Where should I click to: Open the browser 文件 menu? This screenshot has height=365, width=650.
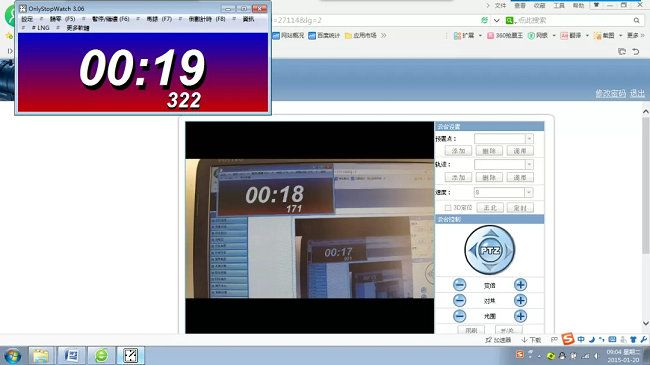coord(500,5)
